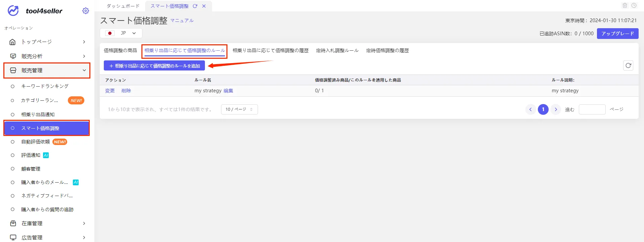The width and height of the screenshot is (644, 242).
Task: Open the 10 / ページ page size dropdown
Action: pyautogui.click(x=239, y=109)
